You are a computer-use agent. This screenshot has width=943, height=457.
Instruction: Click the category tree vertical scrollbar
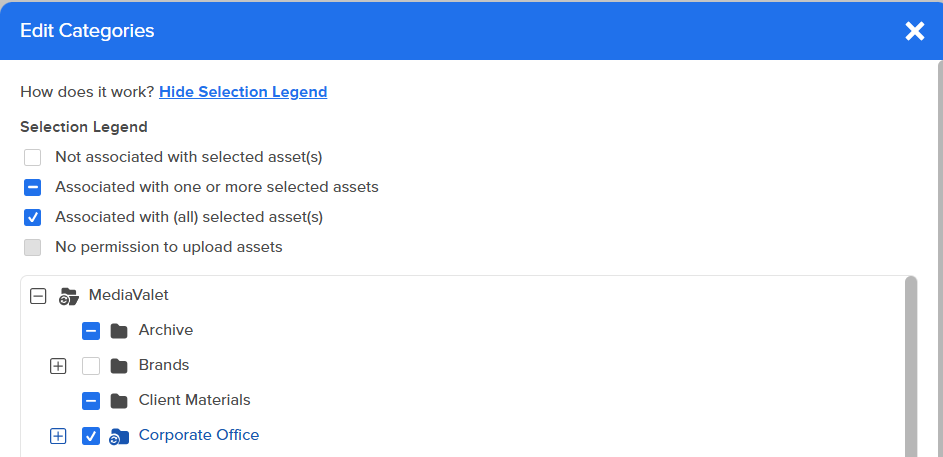coord(911,367)
